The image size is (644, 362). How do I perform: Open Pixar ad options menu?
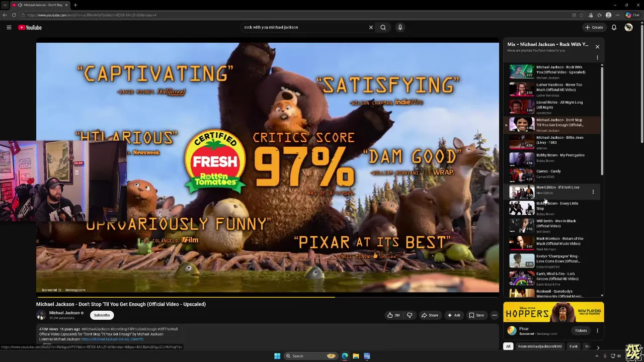[x=597, y=330]
